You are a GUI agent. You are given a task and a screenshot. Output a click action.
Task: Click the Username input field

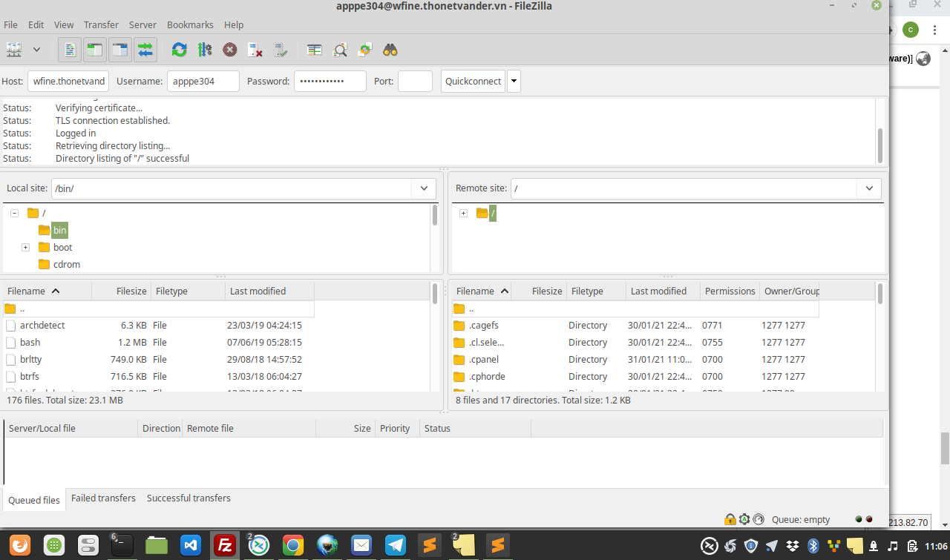click(203, 81)
